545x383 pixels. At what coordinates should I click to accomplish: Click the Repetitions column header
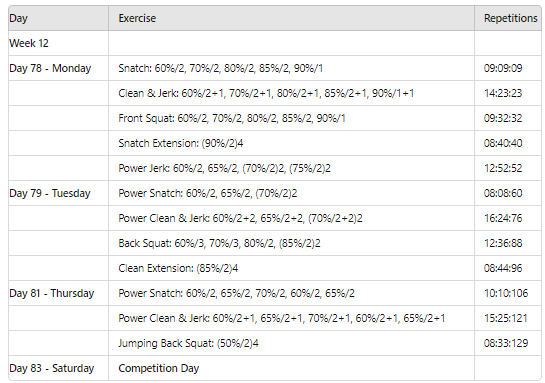point(508,18)
